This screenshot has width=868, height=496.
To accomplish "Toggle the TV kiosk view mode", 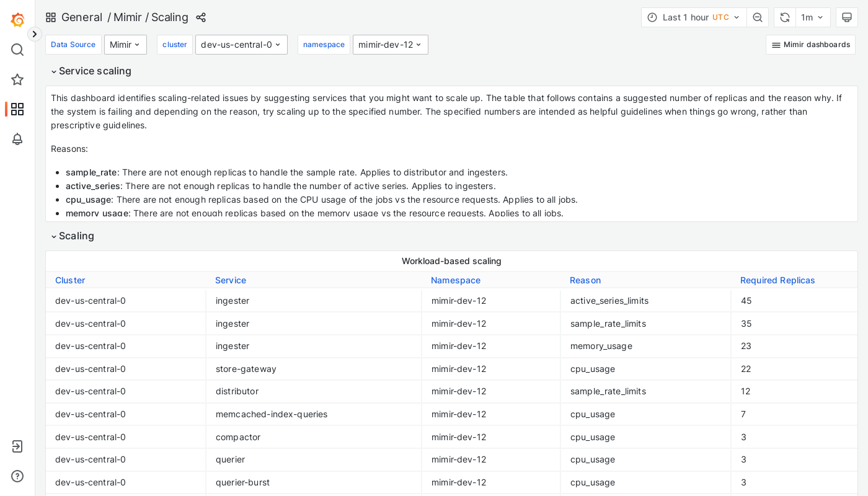I will 847,17.
